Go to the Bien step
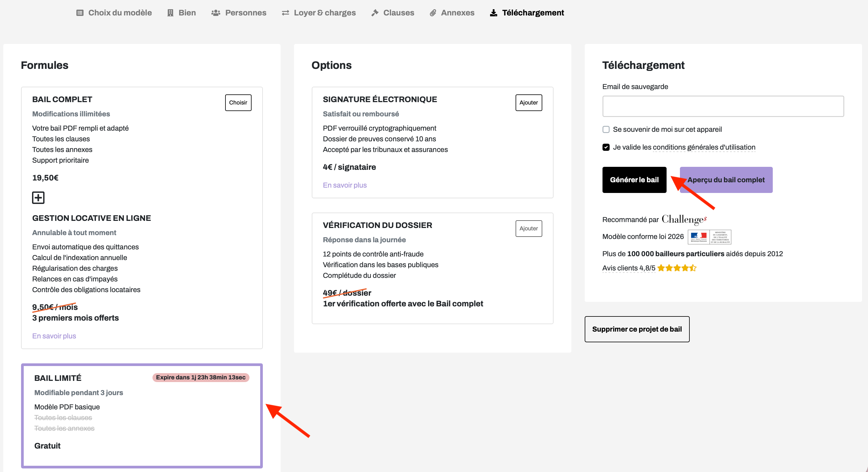868x472 pixels. point(181,13)
